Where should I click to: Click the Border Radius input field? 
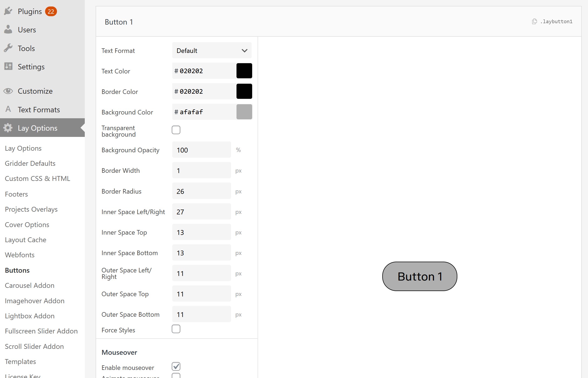[x=201, y=191]
